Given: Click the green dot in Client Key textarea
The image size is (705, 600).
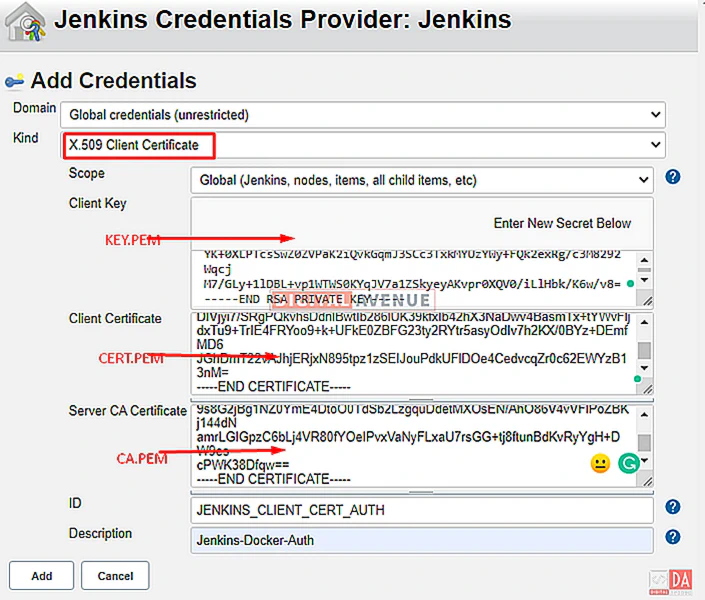Looking at the screenshot, I should tap(630, 283).
